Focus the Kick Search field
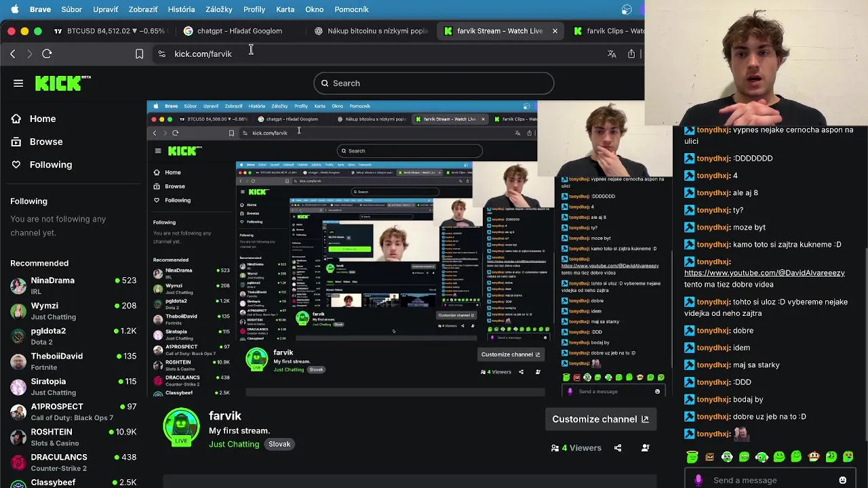Image resolution: width=868 pixels, height=488 pixels. (434, 83)
